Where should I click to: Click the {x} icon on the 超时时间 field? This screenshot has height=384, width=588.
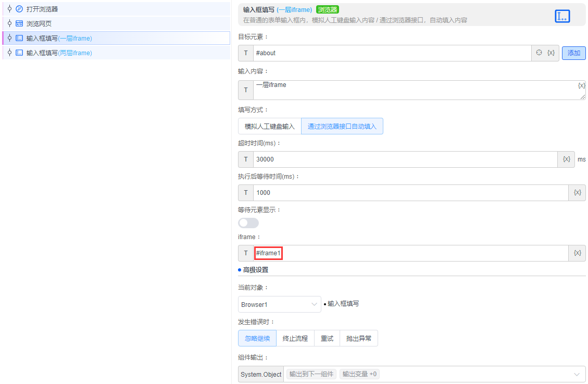click(x=566, y=159)
